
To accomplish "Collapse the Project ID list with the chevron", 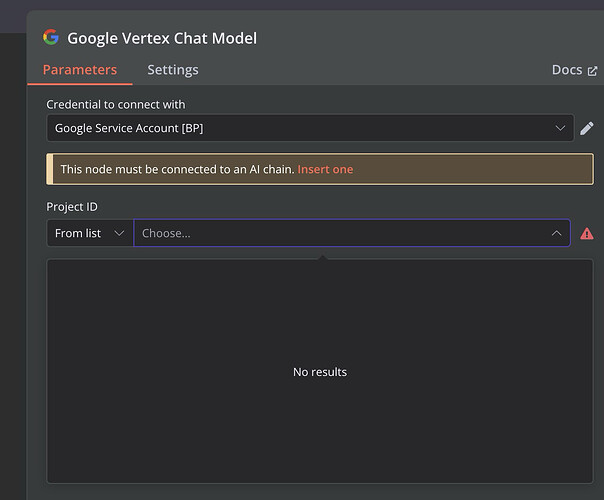I will pyautogui.click(x=556, y=233).
